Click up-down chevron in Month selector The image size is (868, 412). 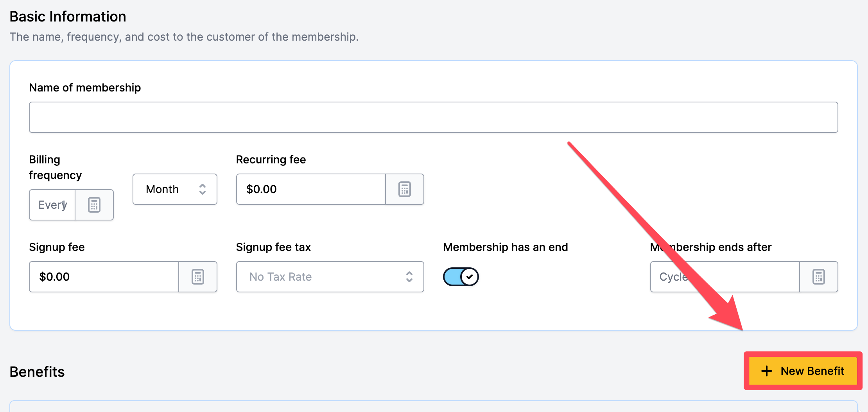tap(203, 189)
